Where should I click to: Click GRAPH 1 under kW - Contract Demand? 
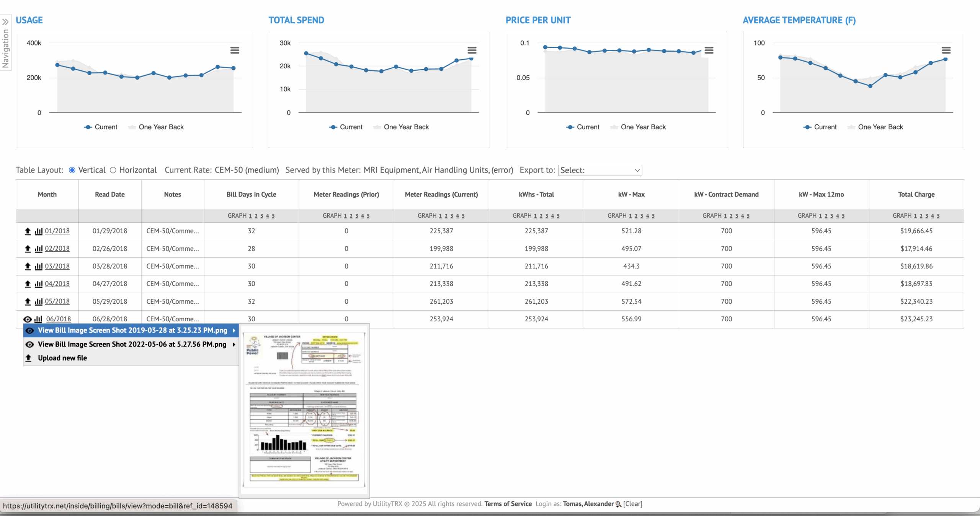click(725, 216)
